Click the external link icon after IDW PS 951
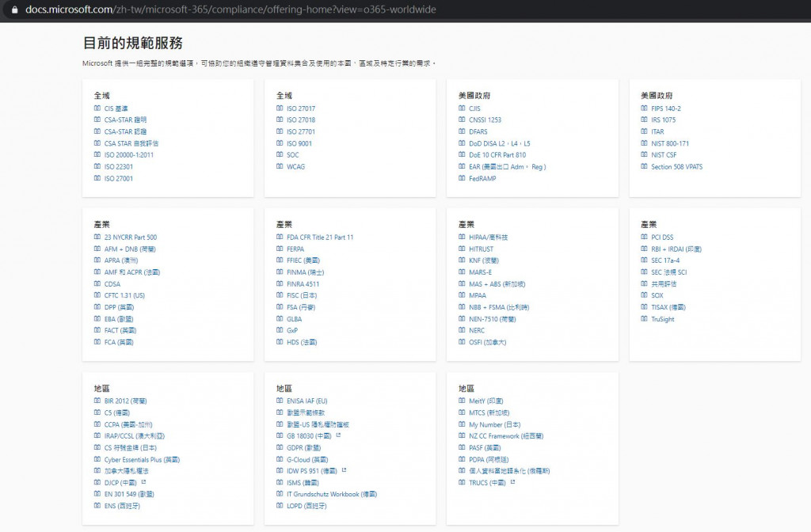 point(344,470)
